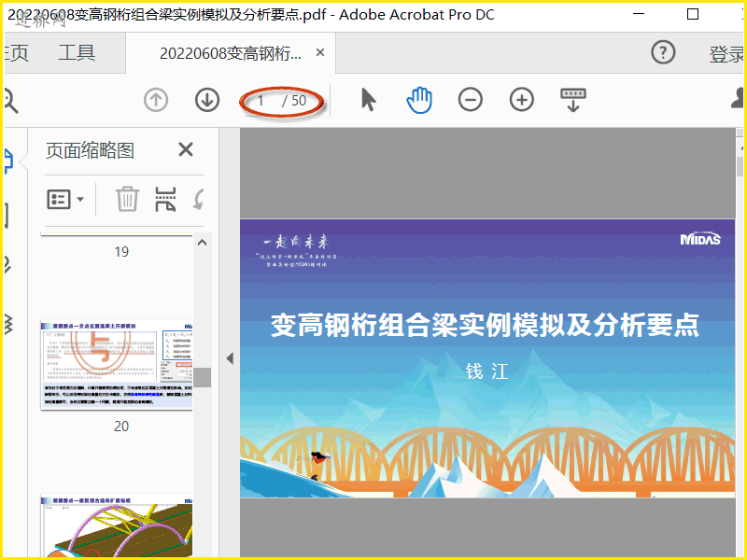Zoom in with plus circle icon

coord(522,100)
